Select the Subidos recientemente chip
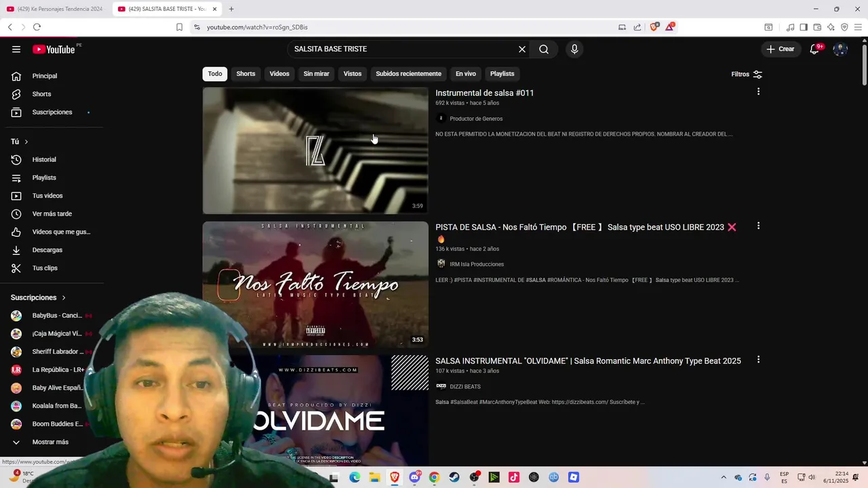The image size is (868, 488). coord(408,73)
